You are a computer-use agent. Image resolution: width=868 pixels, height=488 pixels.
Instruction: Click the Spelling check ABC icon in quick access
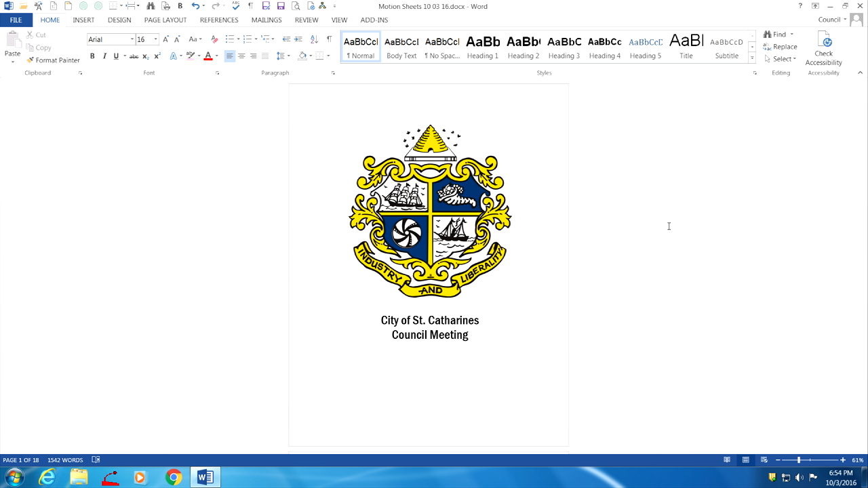235,6
